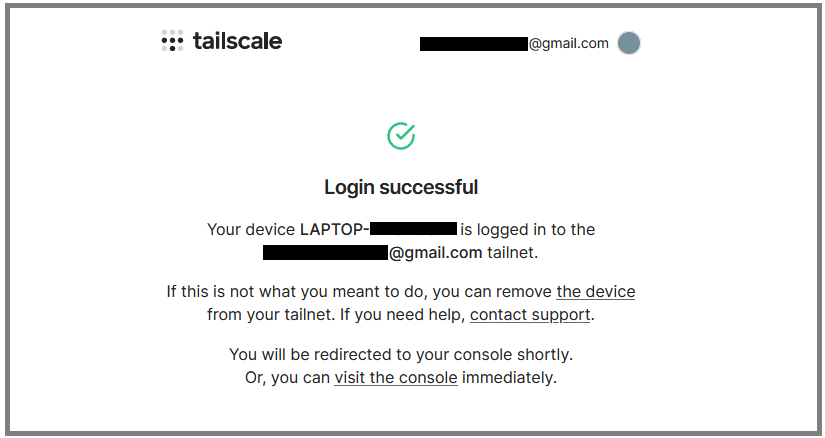Open the user avatar circle menu
The image size is (825, 438).
coord(629,43)
